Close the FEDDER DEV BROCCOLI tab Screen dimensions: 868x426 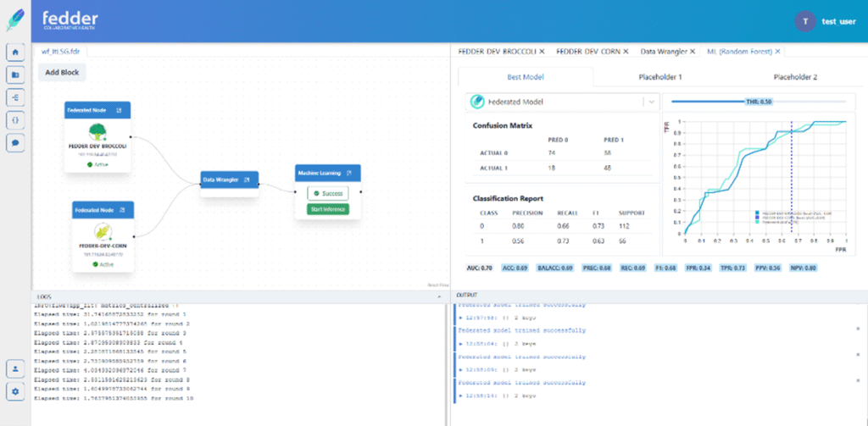coord(542,52)
